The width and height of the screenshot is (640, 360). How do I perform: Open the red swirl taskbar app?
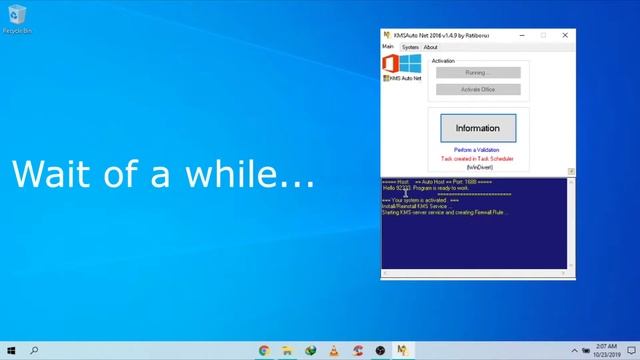[358, 351]
